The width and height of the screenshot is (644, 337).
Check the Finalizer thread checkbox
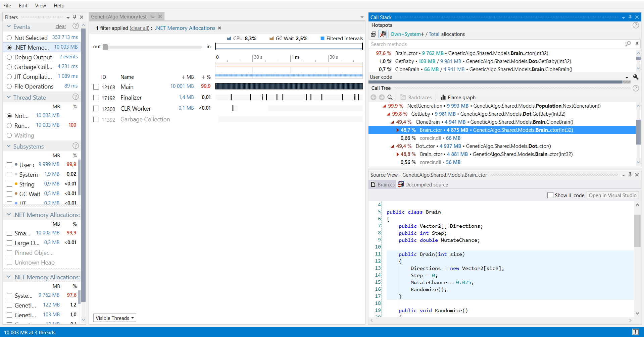(96, 98)
